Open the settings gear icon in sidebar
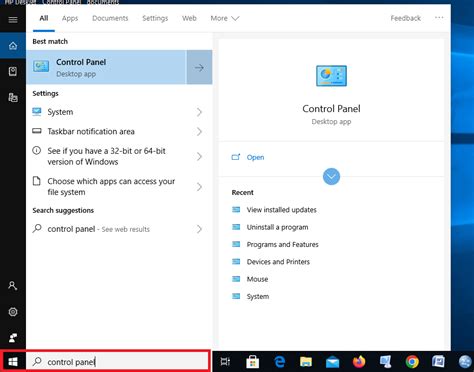Screen dimensions: 474x372 click(13, 312)
